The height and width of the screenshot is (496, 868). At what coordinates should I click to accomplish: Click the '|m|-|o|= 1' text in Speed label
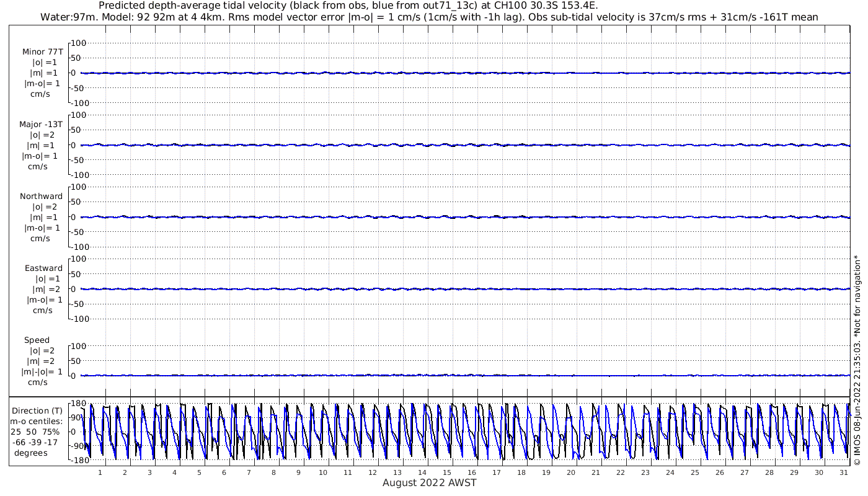pyautogui.click(x=42, y=372)
